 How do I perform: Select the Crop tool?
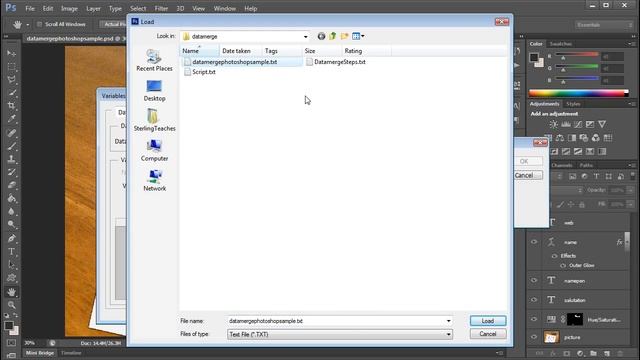tap(11, 106)
